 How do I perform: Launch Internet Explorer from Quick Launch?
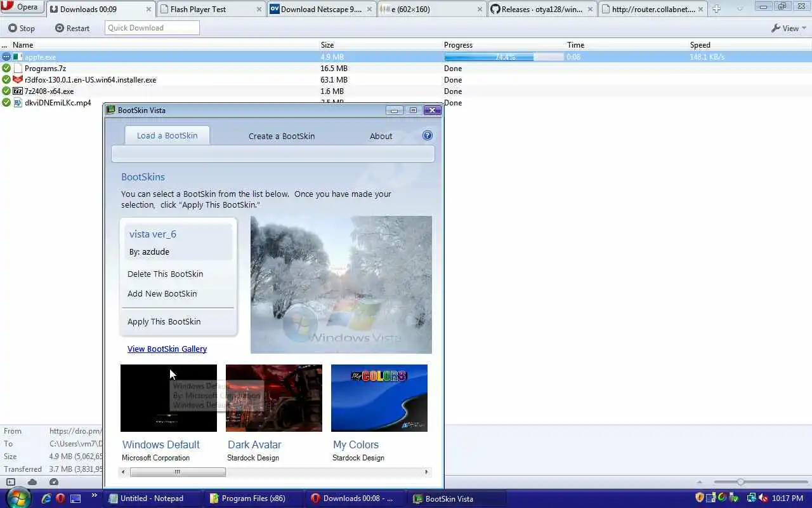click(46, 498)
